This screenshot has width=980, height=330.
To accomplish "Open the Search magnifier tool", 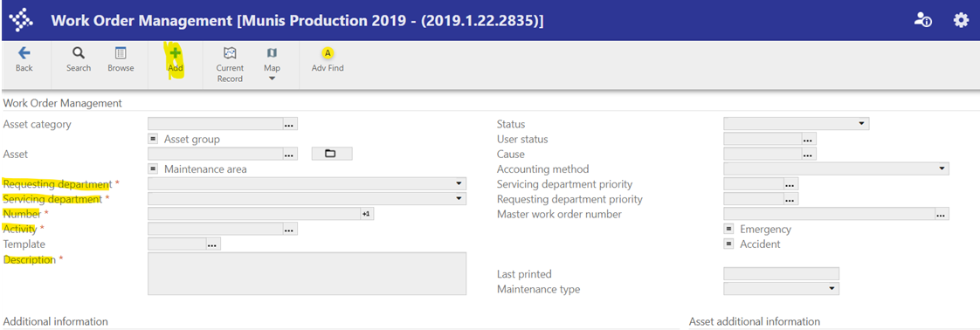I will [79, 53].
